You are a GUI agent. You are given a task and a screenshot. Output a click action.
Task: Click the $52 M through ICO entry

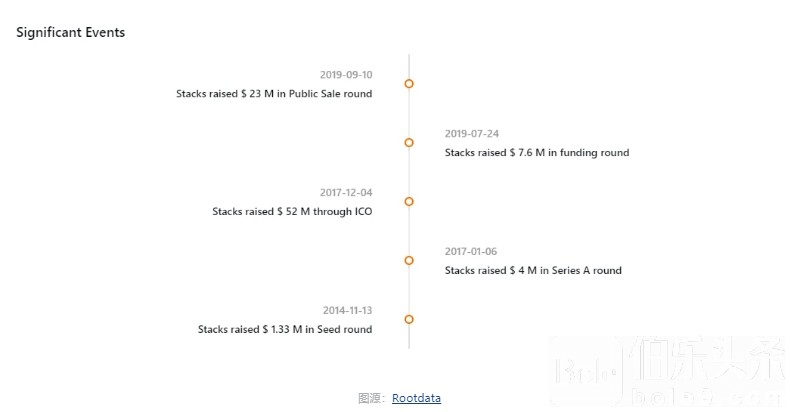[292, 212]
